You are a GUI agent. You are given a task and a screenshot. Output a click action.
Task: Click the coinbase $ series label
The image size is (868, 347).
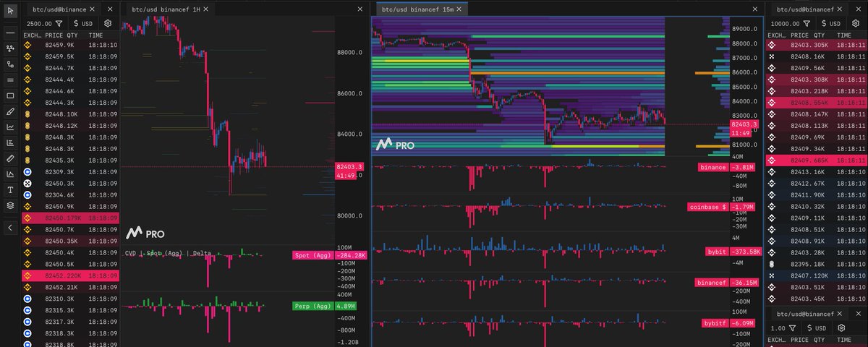pyautogui.click(x=707, y=207)
